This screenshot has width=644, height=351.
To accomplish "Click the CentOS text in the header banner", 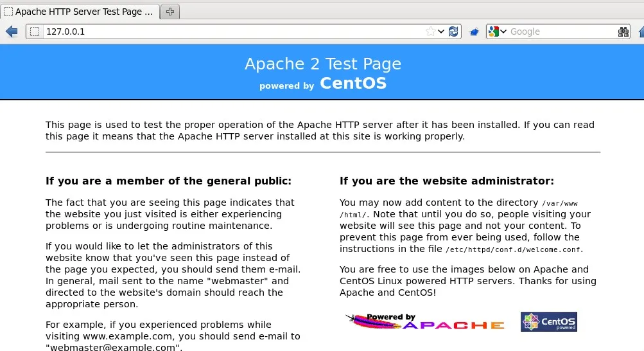I will (353, 83).
